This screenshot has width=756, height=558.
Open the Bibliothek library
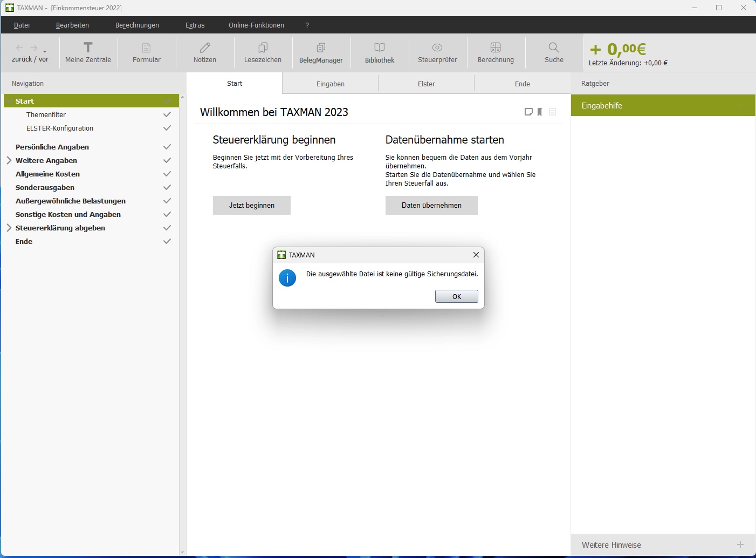[x=380, y=52]
